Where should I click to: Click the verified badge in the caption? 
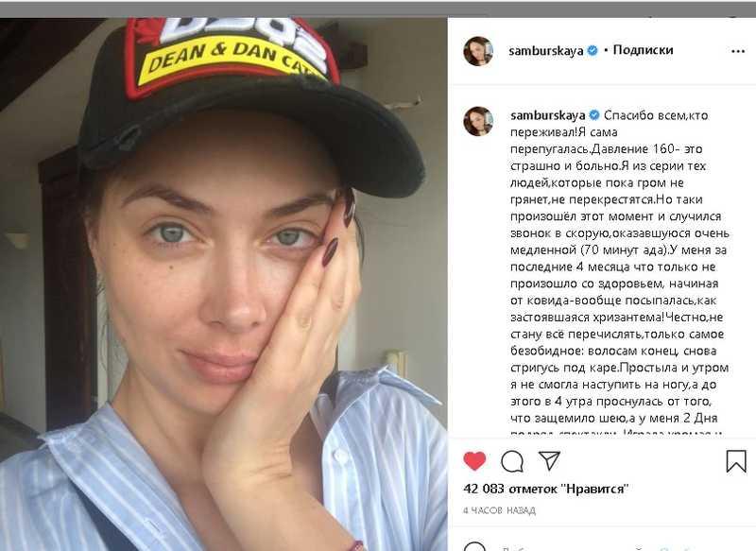coord(594,115)
